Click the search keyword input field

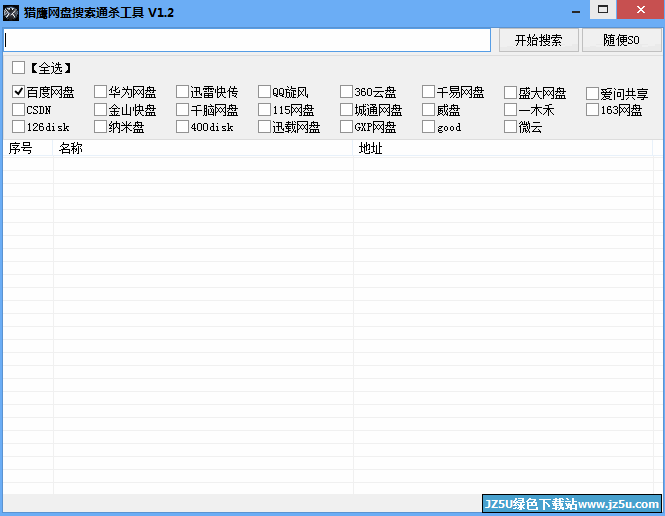point(247,40)
